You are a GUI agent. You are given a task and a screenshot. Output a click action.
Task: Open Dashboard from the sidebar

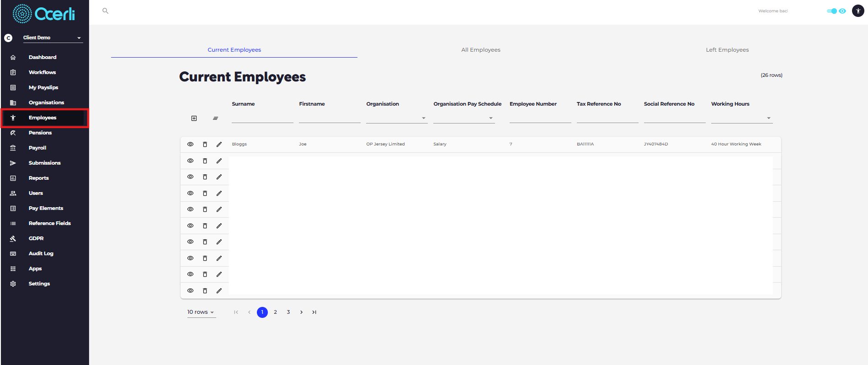pos(43,57)
